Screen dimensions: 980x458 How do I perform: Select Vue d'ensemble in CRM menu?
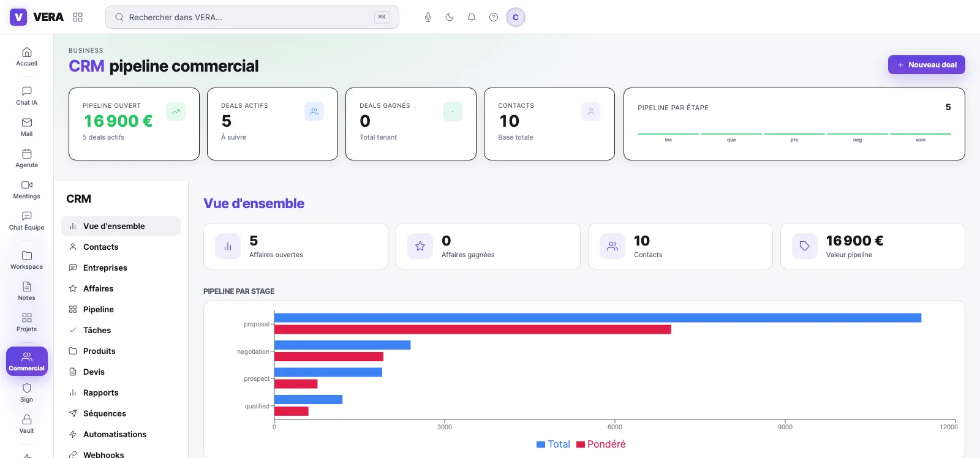pyautogui.click(x=121, y=226)
